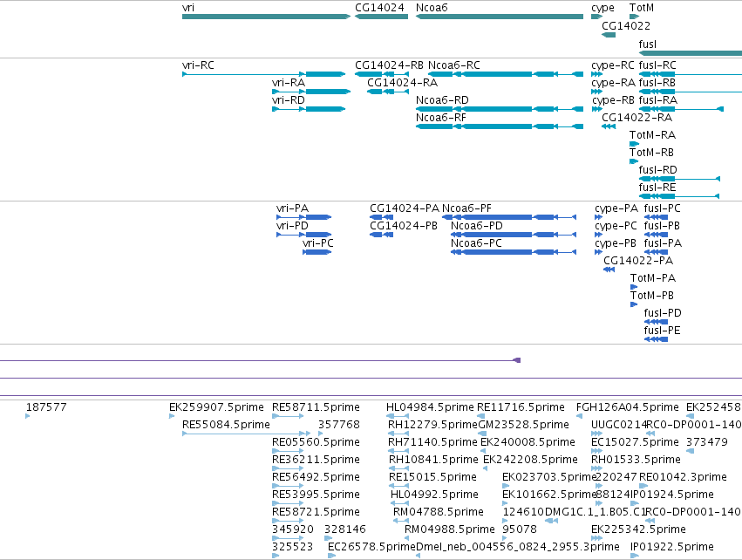Click the CG14024-RA transcript

[x=387, y=92]
